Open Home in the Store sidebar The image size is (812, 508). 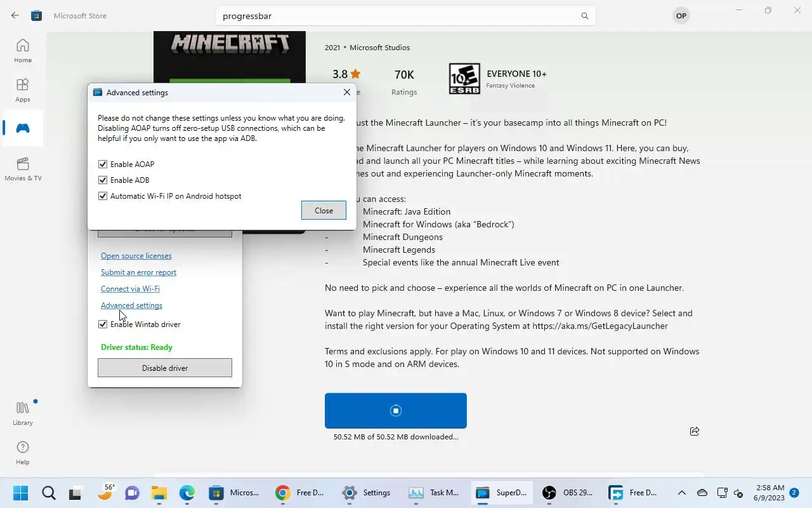[23, 51]
